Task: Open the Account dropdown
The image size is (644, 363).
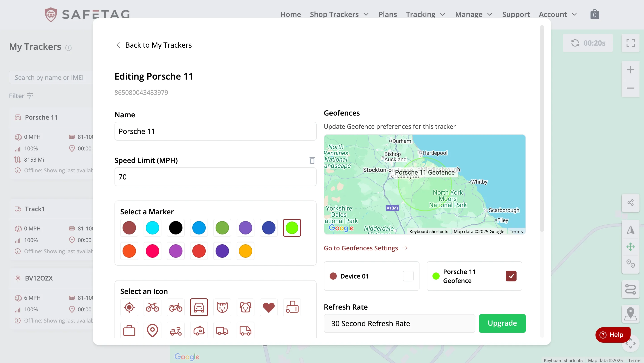Action: pyautogui.click(x=557, y=14)
